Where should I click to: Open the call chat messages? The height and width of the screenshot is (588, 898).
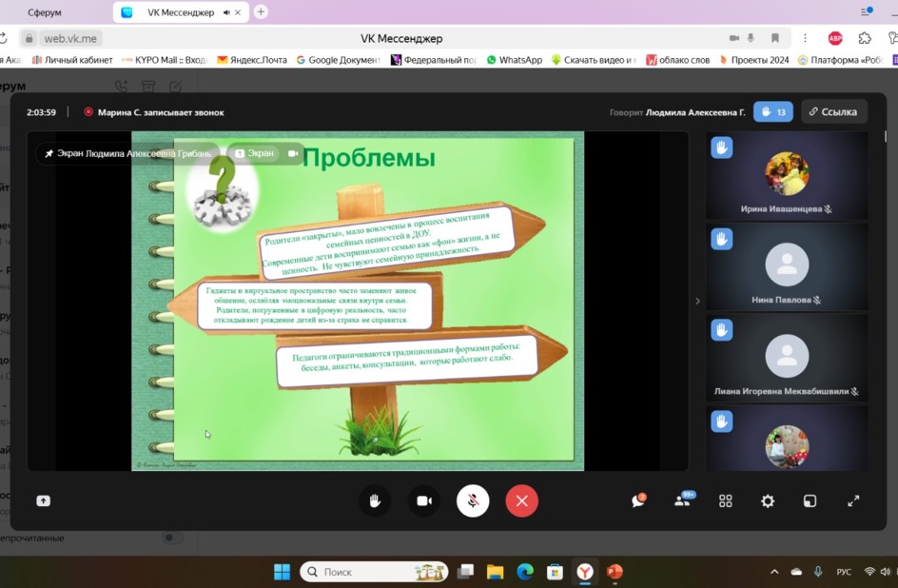(638, 501)
